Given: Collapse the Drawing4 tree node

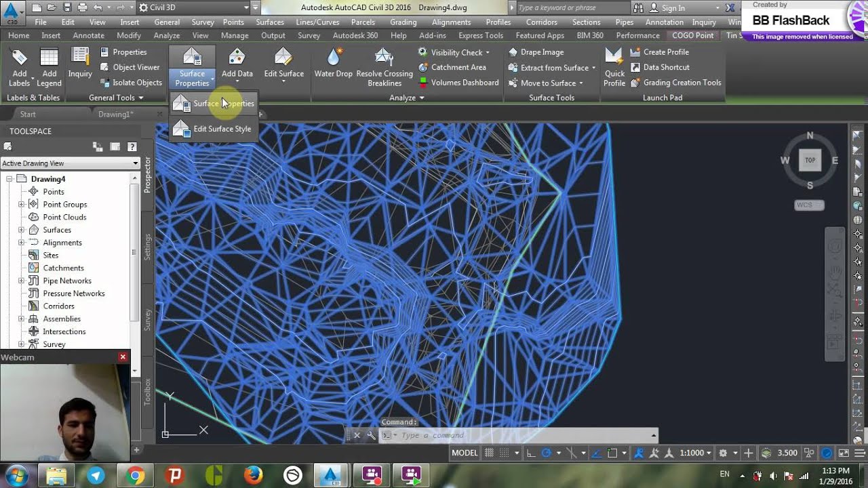Looking at the screenshot, I should [9, 179].
